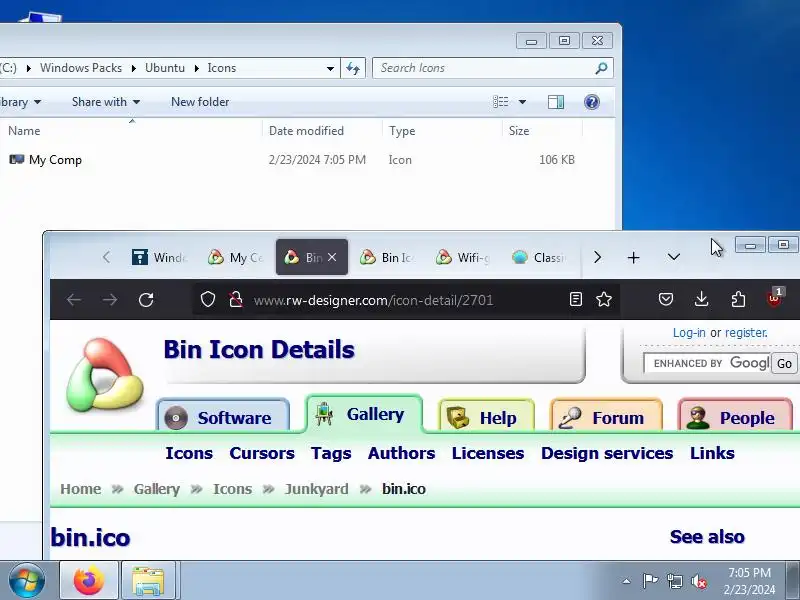
Task: Open the Links page link
Action: [712, 453]
